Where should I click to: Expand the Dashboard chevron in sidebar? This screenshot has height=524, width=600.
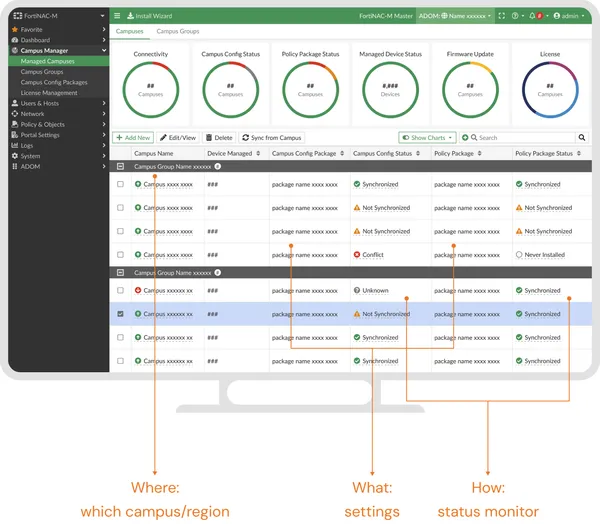(x=104, y=40)
